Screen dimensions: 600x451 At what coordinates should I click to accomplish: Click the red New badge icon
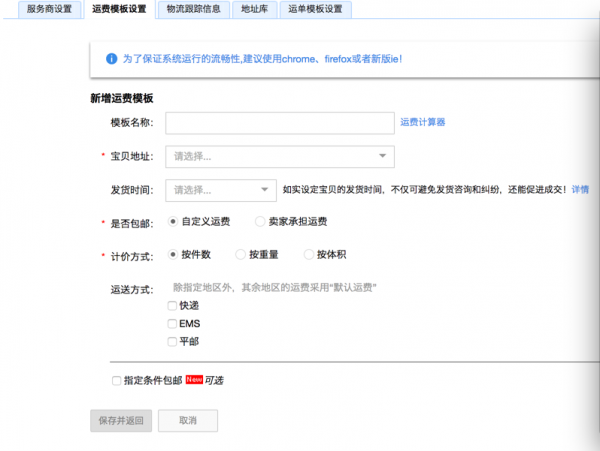(195, 380)
